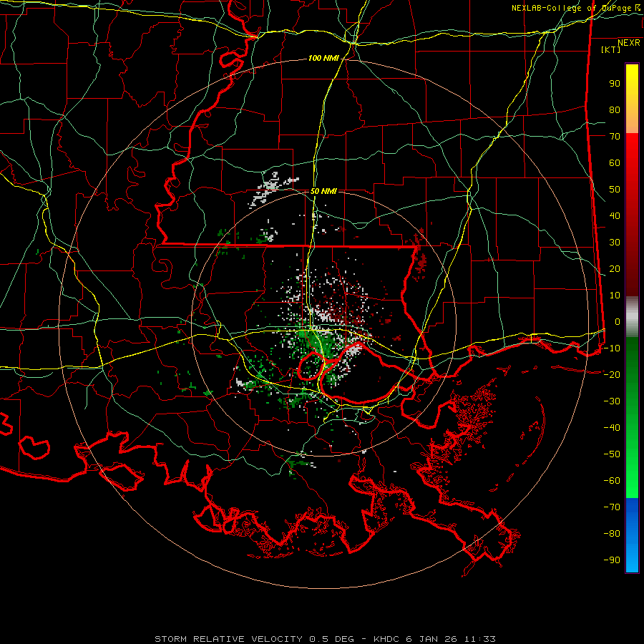644x644 pixels.
Task: Click the 50 value on velocity scale
Action: [615, 190]
